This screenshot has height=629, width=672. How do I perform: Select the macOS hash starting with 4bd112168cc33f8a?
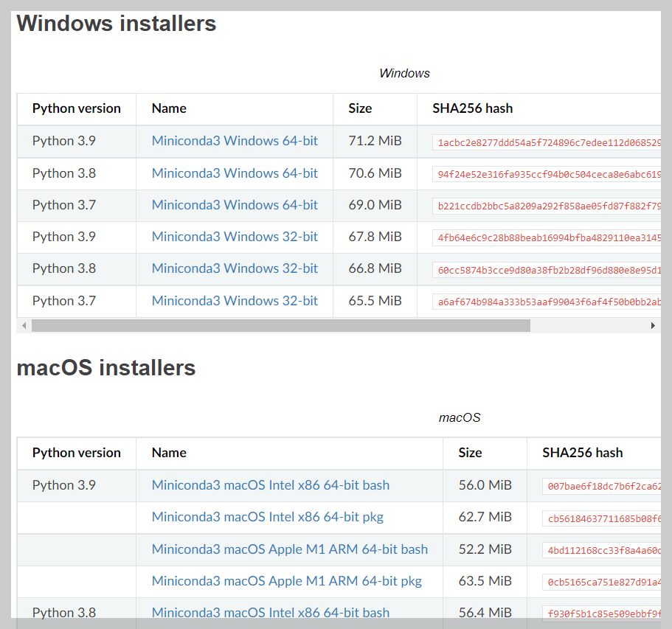coord(602,551)
